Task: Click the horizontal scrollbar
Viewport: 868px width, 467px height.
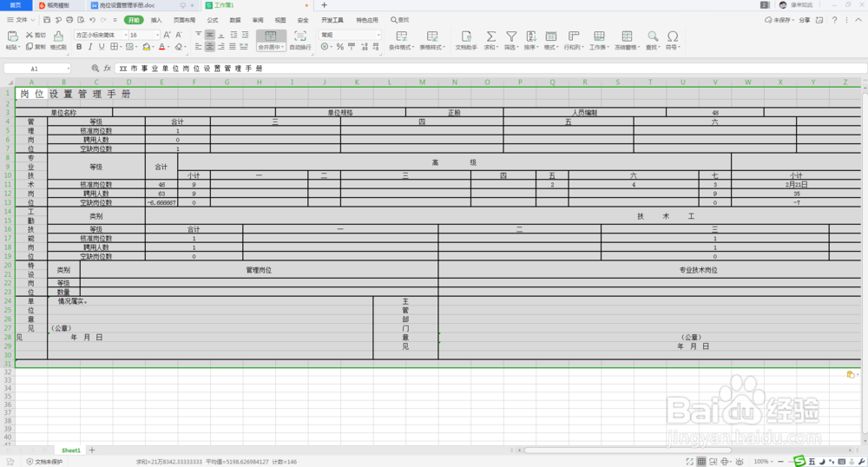Action: [x=628, y=451]
